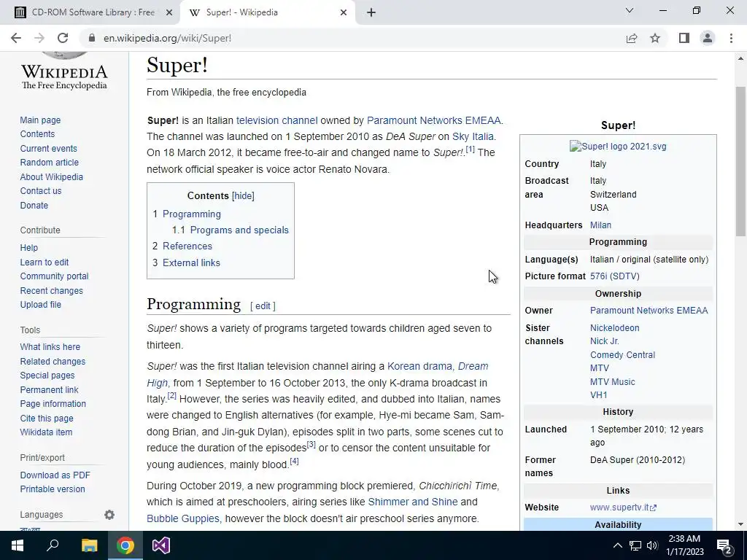Open the Windows Start menu
The width and height of the screenshot is (747, 560).
18,545
